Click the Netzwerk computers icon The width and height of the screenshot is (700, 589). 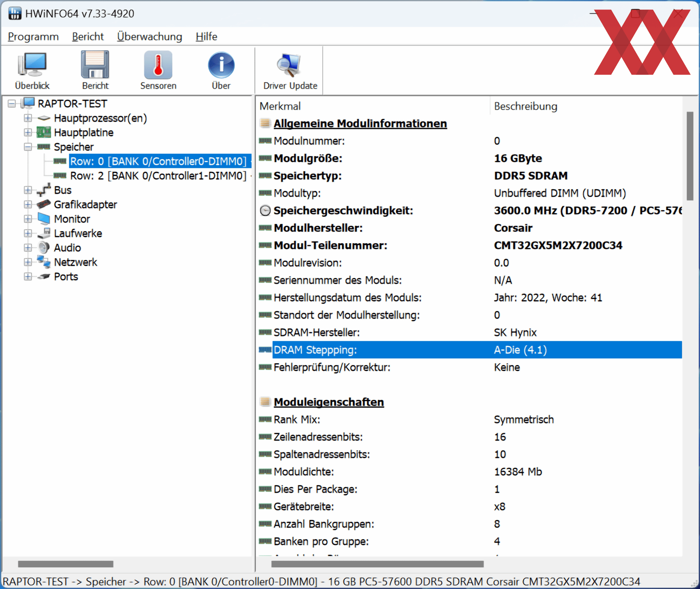coord(44,262)
